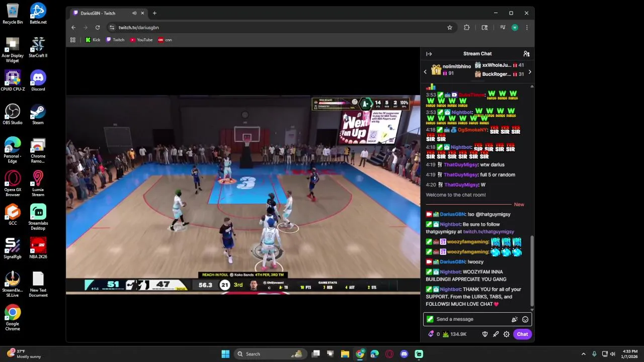Open the Windows Start menu
Viewport: 644px width, 362px height.
click(225, 354)
